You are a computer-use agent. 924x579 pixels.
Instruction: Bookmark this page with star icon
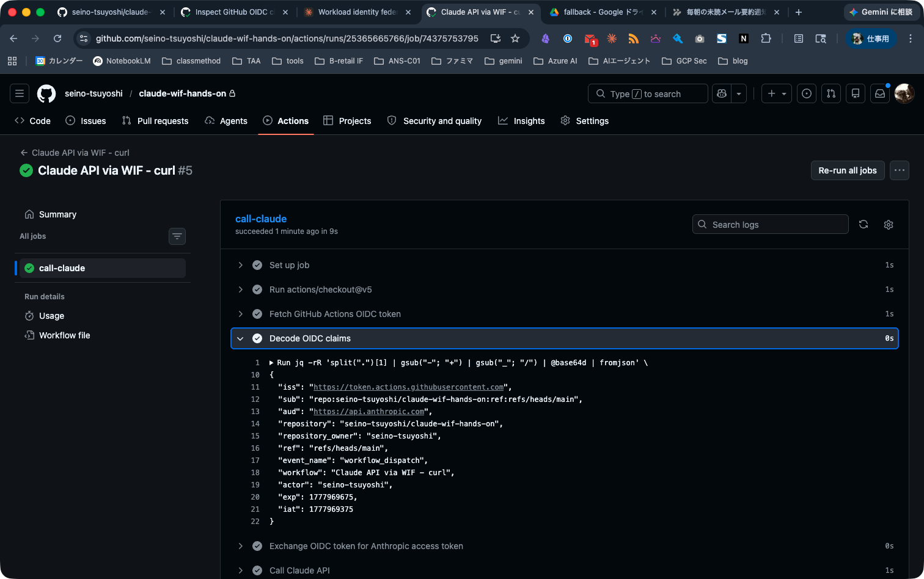coord(515,38)
